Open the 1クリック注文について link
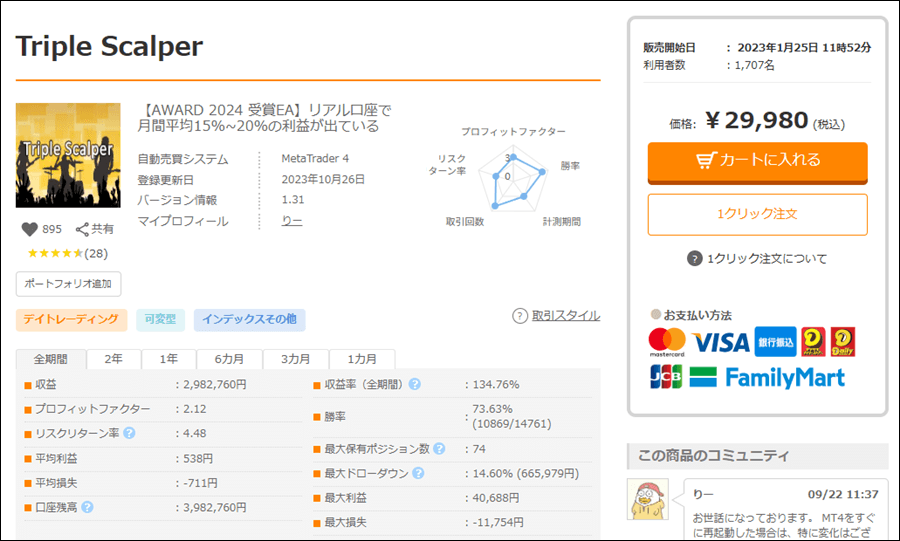 (x=767, y=259)
